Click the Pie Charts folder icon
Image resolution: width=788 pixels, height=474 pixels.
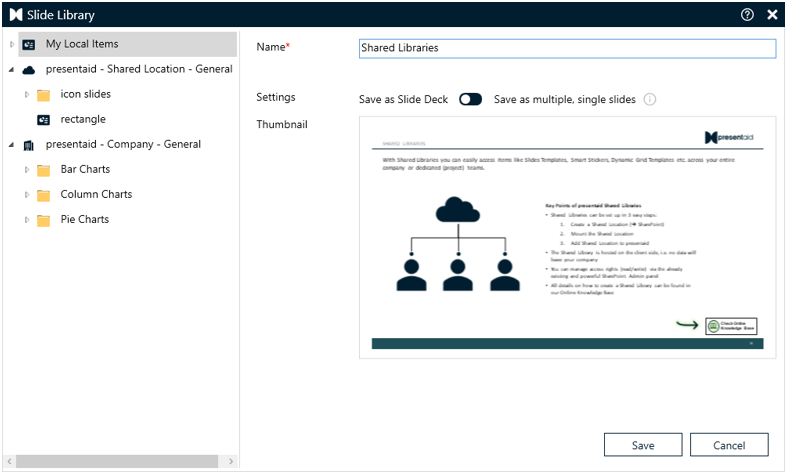pyautogui.click(x=44, y=221)
